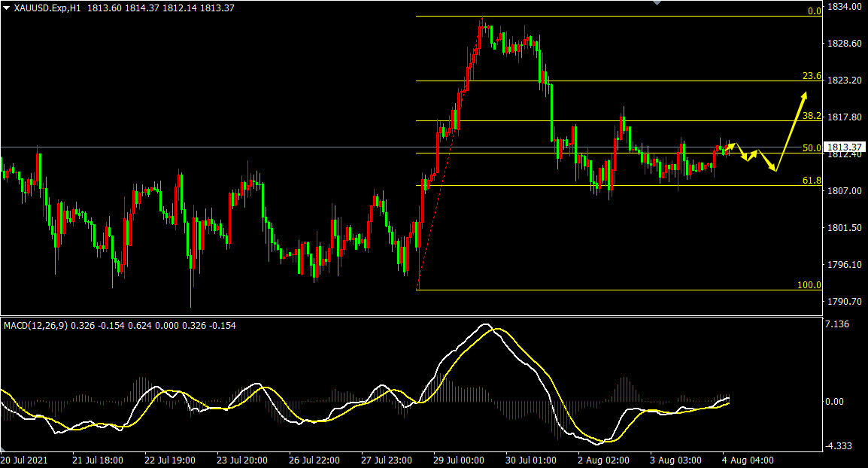Click the downward yellow arrow toward 61.8 level

coord(766,160)
